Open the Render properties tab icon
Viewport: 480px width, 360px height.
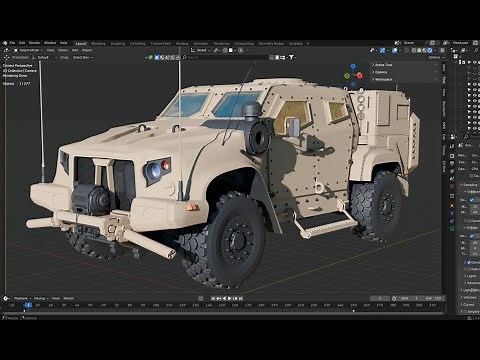coord(452,156)
